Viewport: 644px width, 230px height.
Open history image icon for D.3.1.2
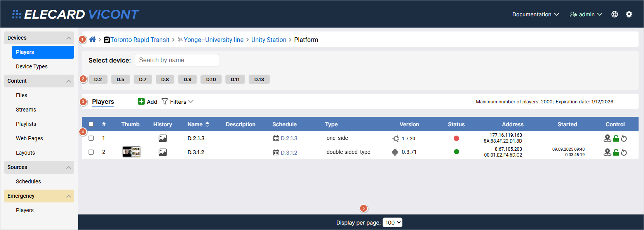click(x=163, y=152)
